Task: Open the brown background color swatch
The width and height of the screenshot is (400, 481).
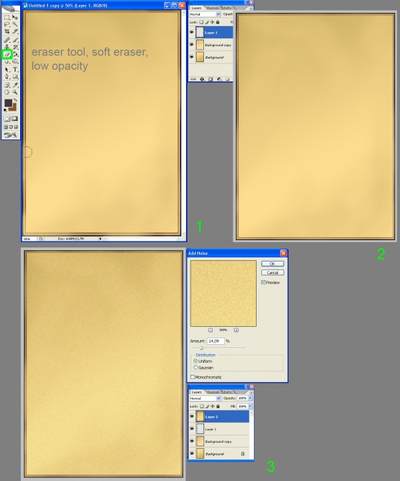Action: point(13,108)
